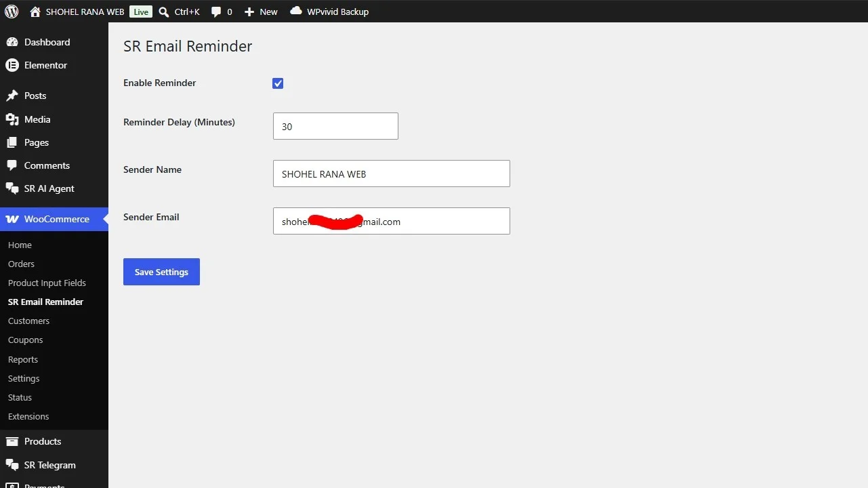Click the Elementor logo icon

click(12, 65)
